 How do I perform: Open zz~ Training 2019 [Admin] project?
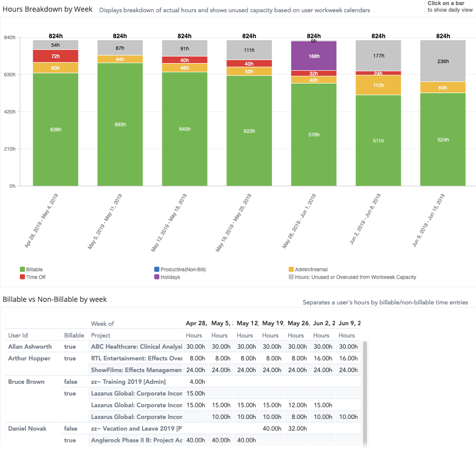click(128, 382)
